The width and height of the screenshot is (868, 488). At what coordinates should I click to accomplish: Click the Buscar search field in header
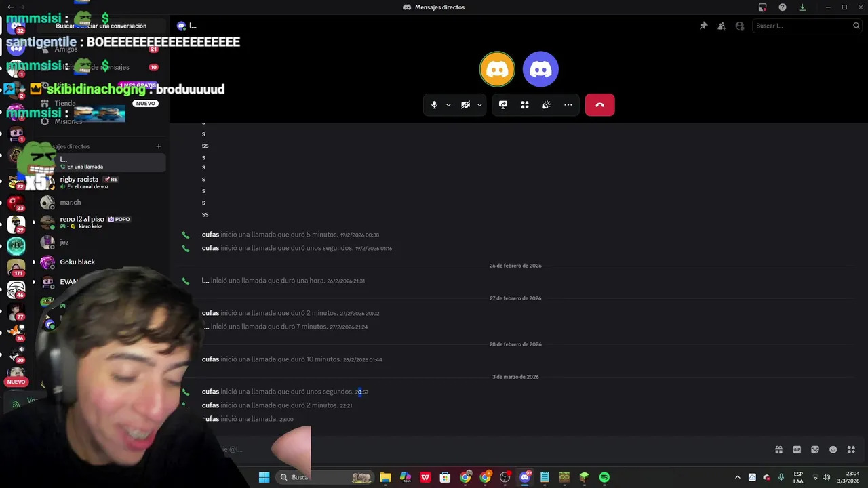pos(807,26)
